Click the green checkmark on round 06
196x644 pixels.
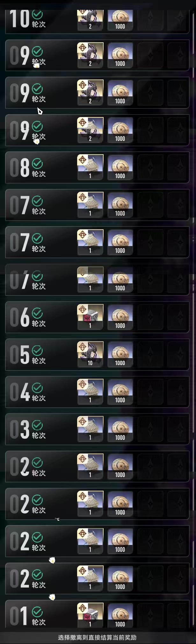pos(37,313)
